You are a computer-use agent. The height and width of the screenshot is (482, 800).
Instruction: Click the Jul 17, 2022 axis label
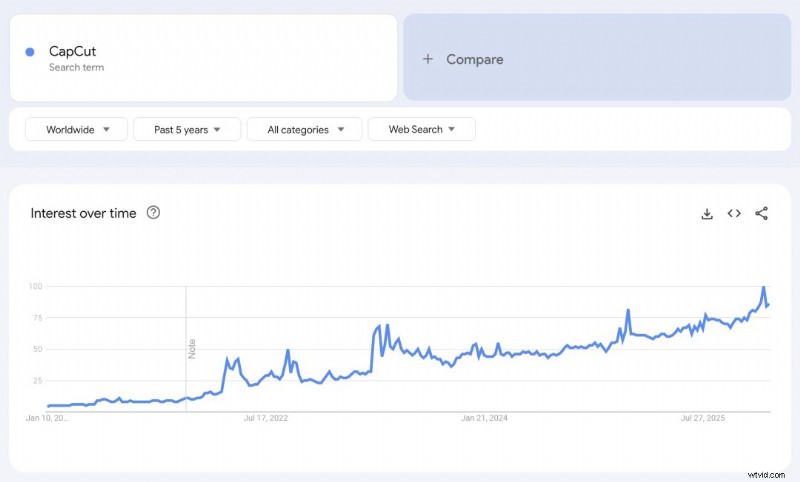[x=266, y=418]
